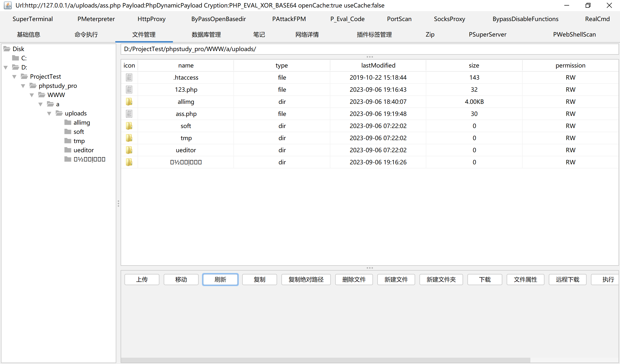This screenshot has height=364, width=620.
Task: Switch to the PMeterpreter tab
Action: (x=96, y=19)
